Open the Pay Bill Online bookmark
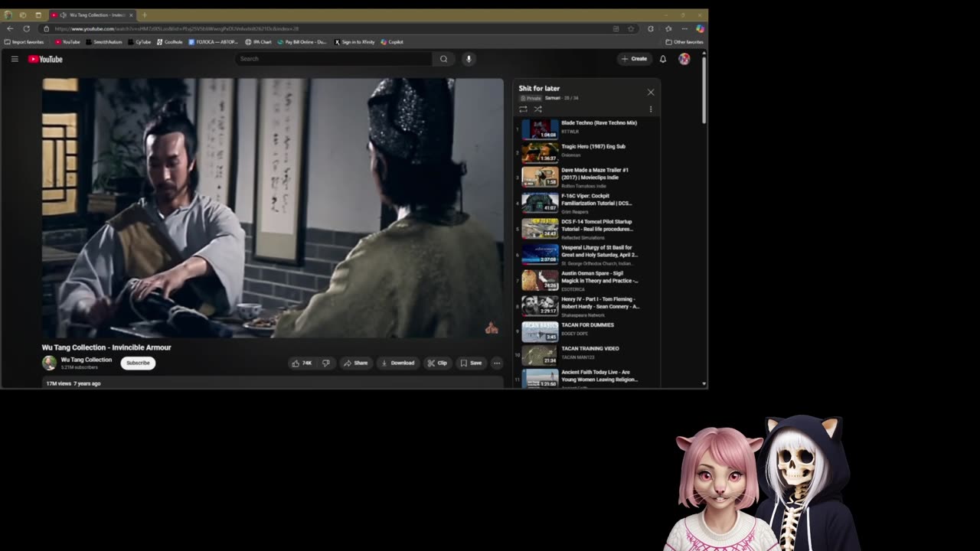Image resolution: width=980 pixels, height=551 pixels. tap(302, 42)
